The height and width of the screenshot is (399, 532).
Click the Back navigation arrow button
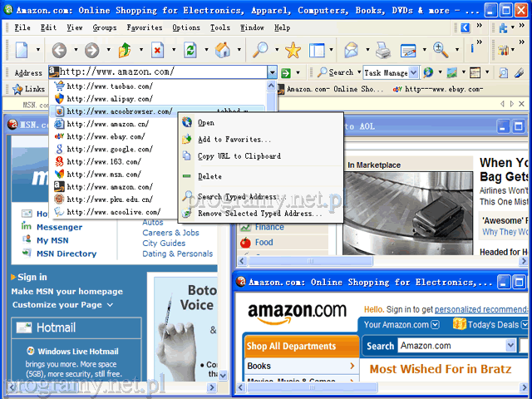pos(58,50)
